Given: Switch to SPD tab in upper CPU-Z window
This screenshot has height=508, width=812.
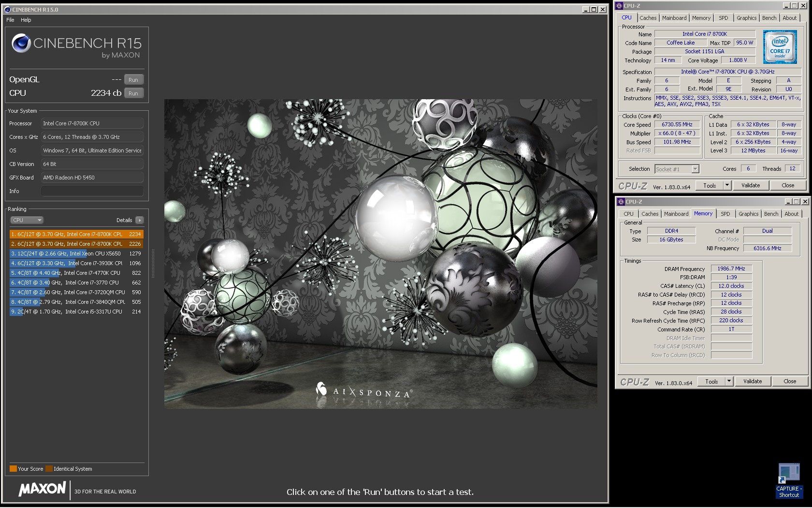Looking at the screenshot, I should pyautogui.click(x=724, y=18).
